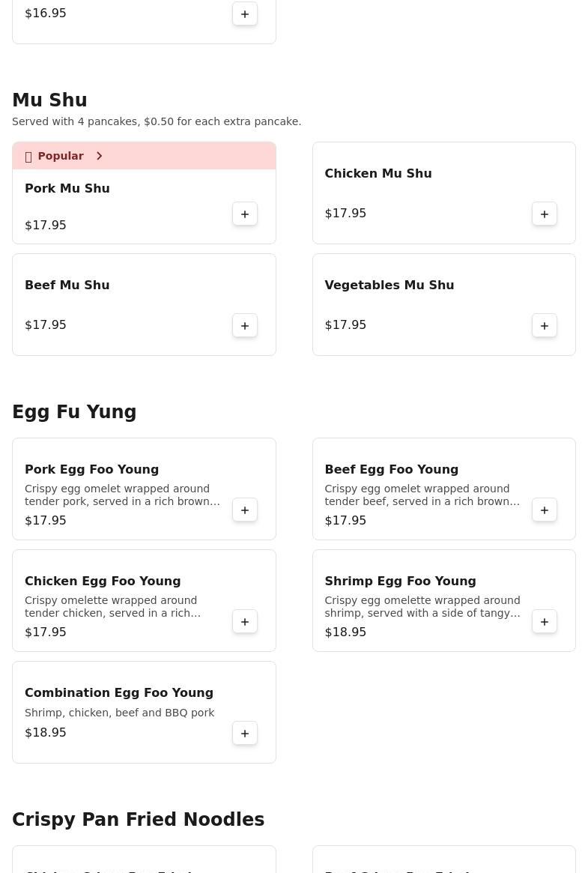The width and height of the screenshot is (588, 873).
Task: Expand the Popular chevron arrow
Action: 99,156
